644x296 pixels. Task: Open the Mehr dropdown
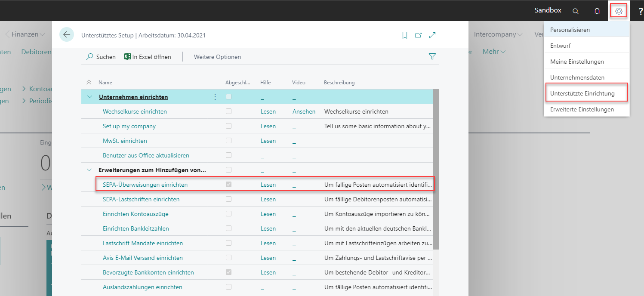[494, 52]
